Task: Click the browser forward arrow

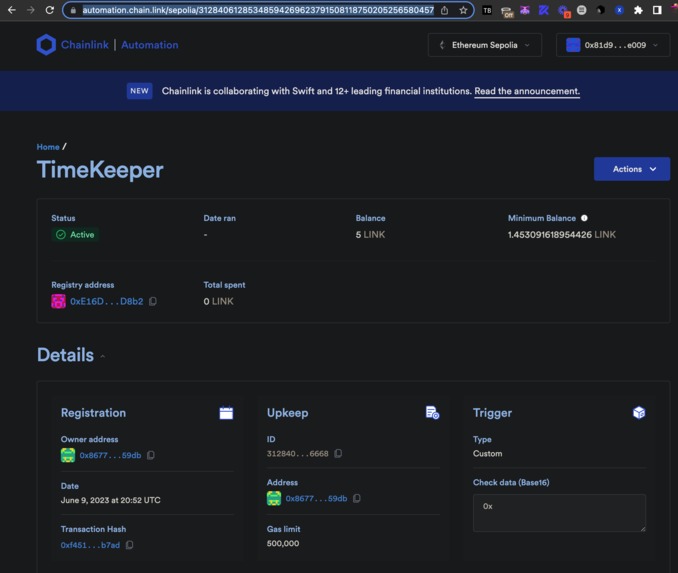Action: point(31,10)
